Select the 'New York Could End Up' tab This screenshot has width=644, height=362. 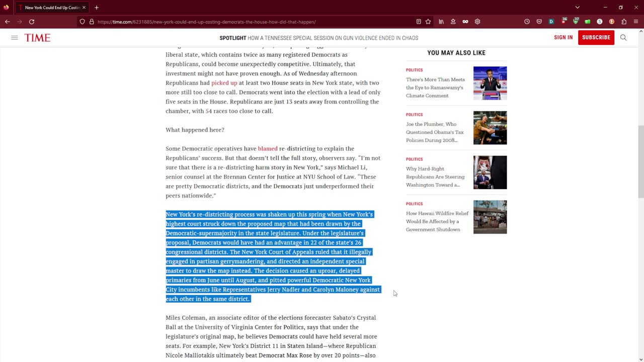(52, 8)
